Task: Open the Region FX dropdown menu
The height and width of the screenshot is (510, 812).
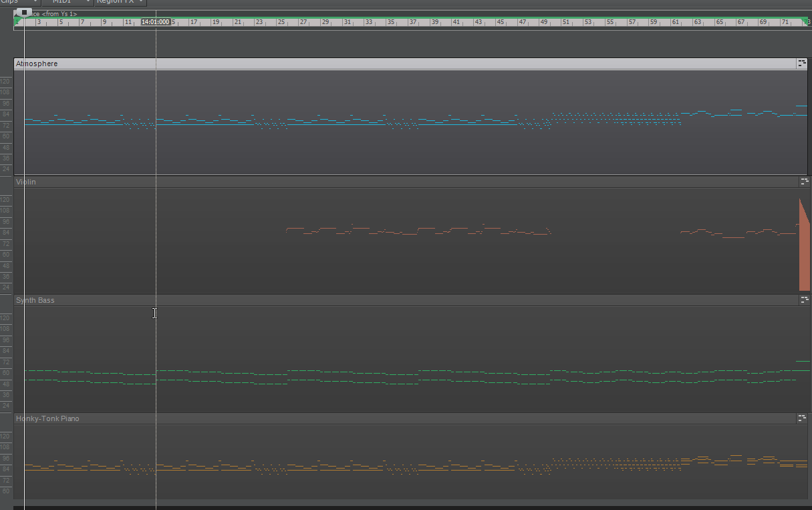Action: (120, 2)
